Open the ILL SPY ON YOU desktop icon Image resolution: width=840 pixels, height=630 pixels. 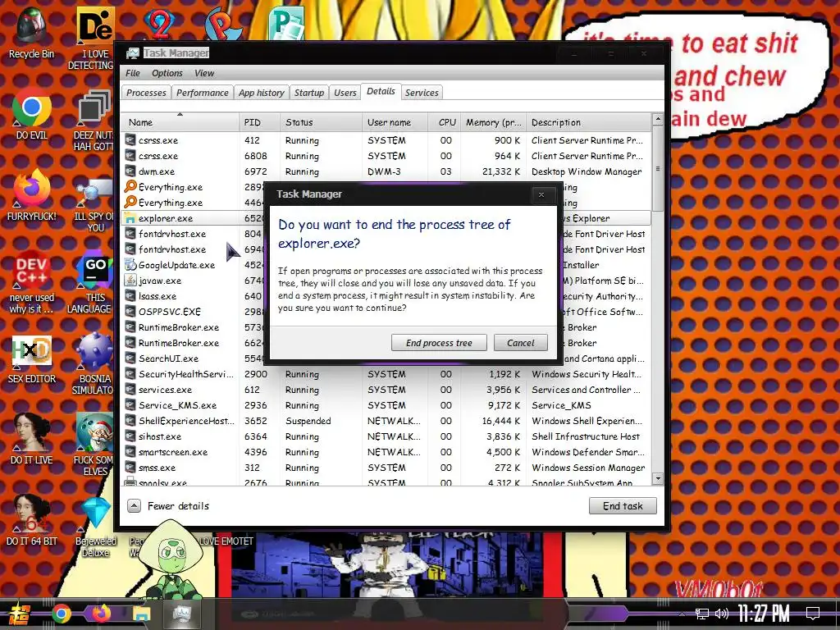94,206
